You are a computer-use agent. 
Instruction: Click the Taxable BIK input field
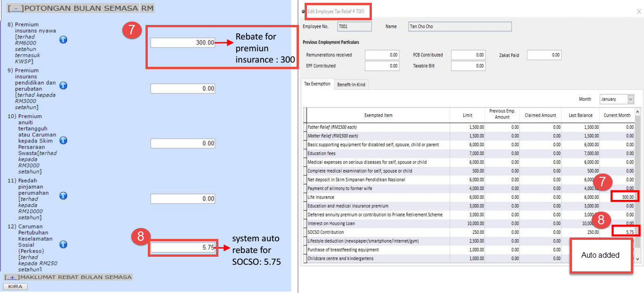click(468, 66)
